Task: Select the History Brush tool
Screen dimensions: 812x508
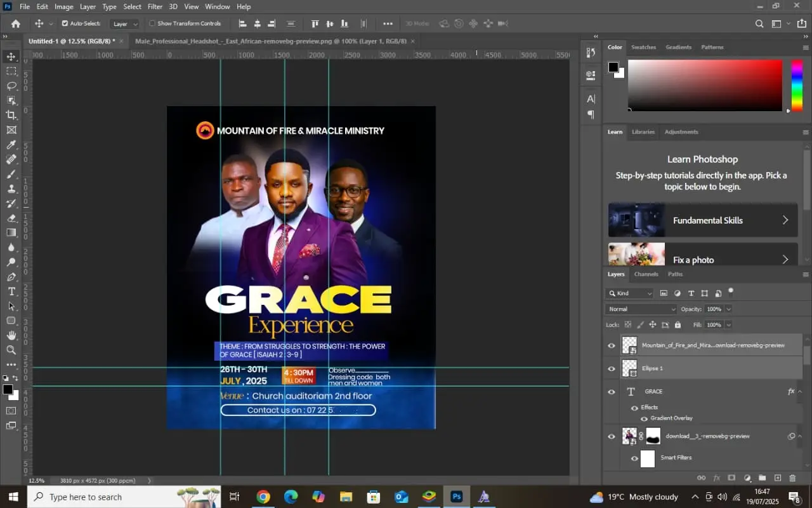Action: (x=11, y=203)
